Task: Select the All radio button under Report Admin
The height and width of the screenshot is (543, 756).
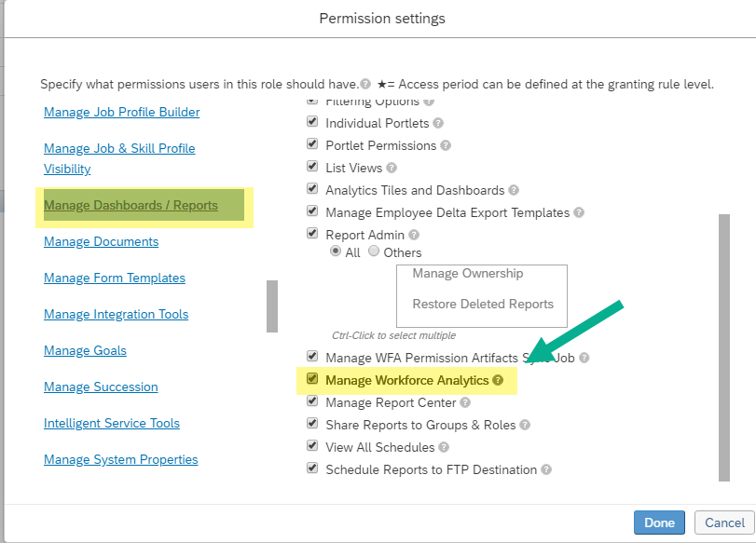Action: coord(336,251)
